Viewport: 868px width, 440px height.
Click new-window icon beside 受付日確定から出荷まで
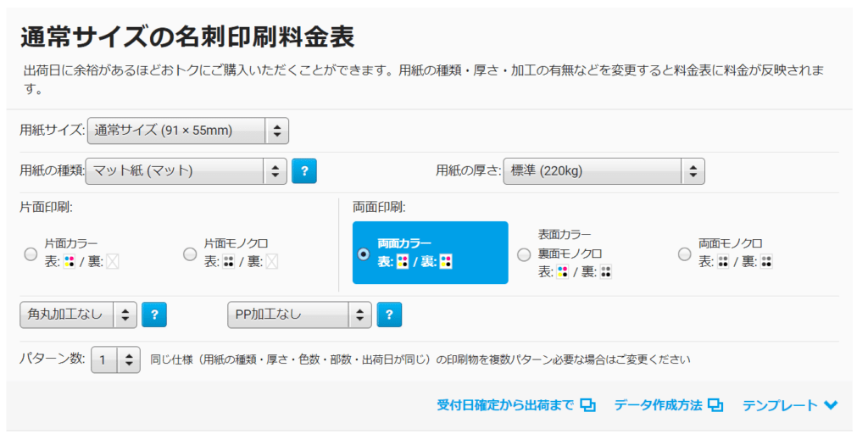(588, 405)
